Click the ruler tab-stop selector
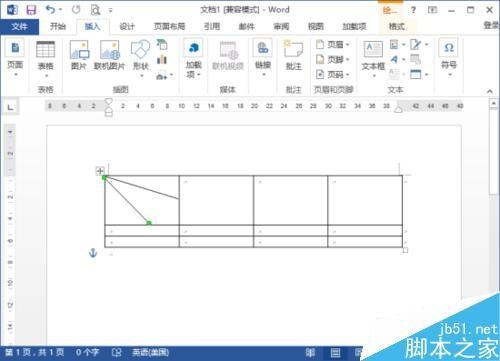This screenshot has height=361, width=500. click(x=11, y=107)
